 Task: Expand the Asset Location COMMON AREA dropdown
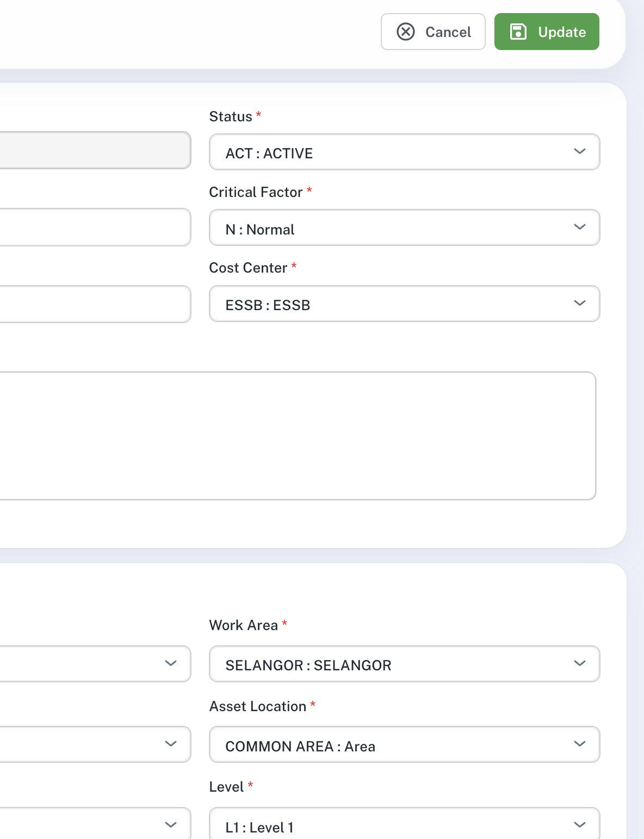pos(404,745)
